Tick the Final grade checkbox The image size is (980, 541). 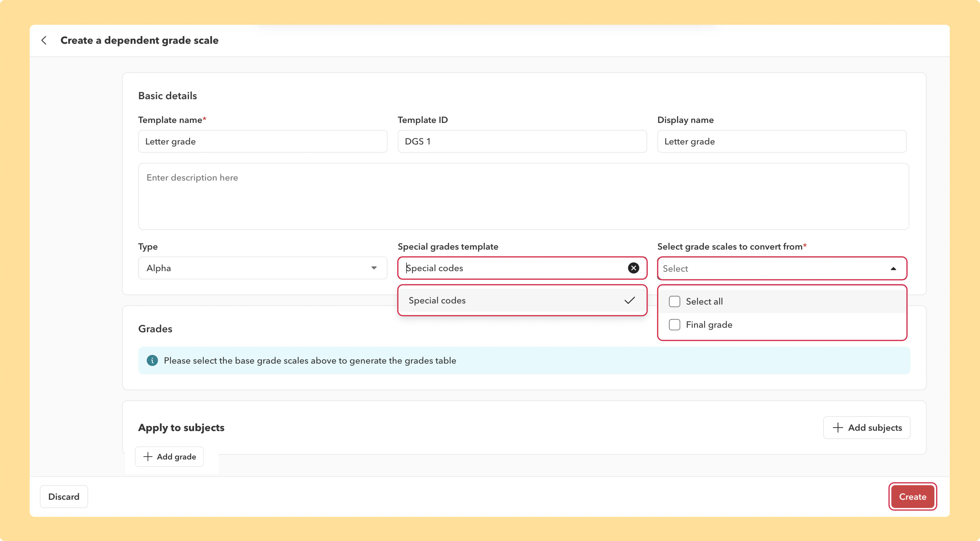(x=675, y=325)
